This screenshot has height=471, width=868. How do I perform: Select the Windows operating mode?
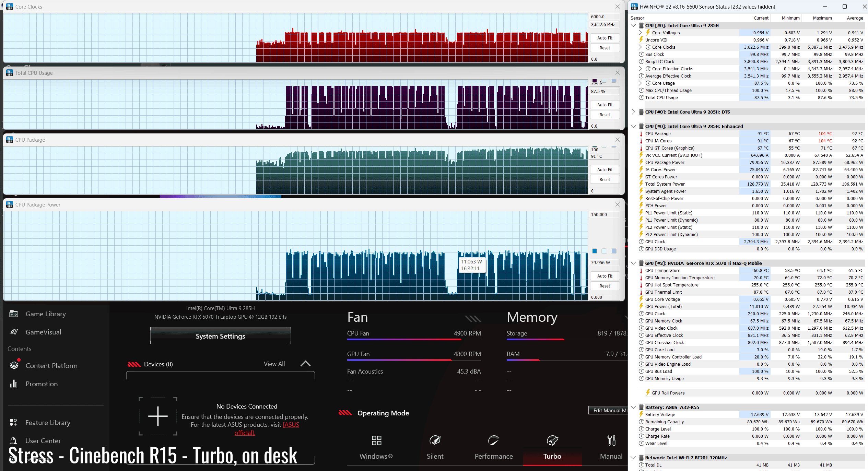(x=376, y=447)
